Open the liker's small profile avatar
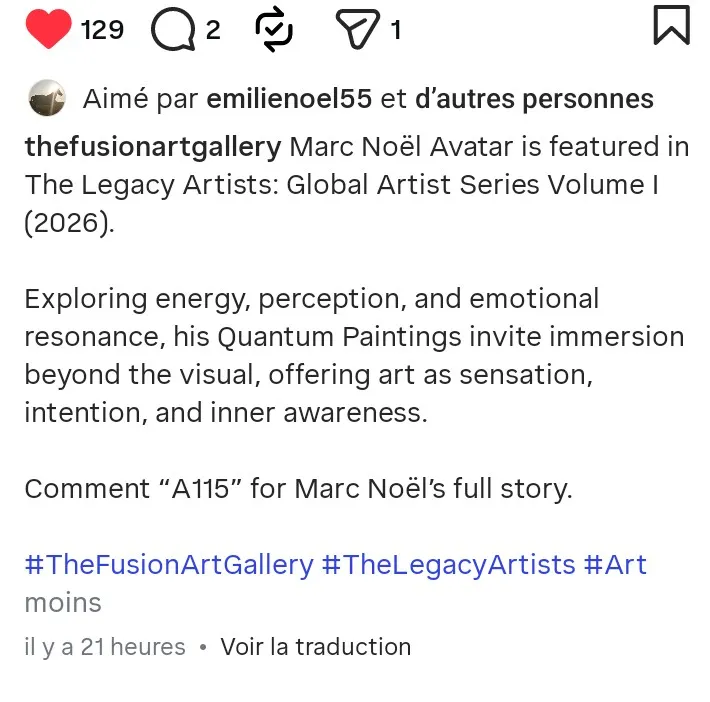Image resolution: width=710 pixels, height=702 pixels. [47, 99]
